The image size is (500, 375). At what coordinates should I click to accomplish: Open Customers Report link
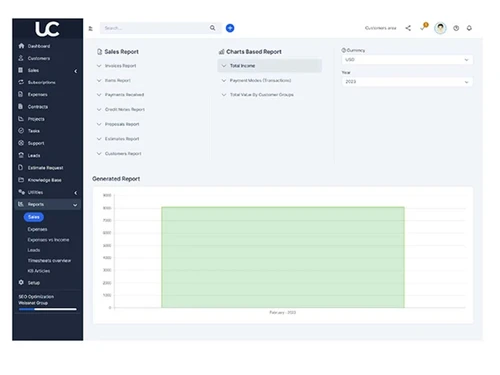(123, 153)
